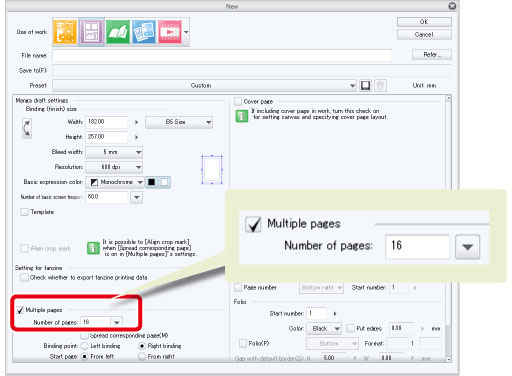Select the blue pictures use of work icon
Screen dimensions: 512x376
[144, 32]
